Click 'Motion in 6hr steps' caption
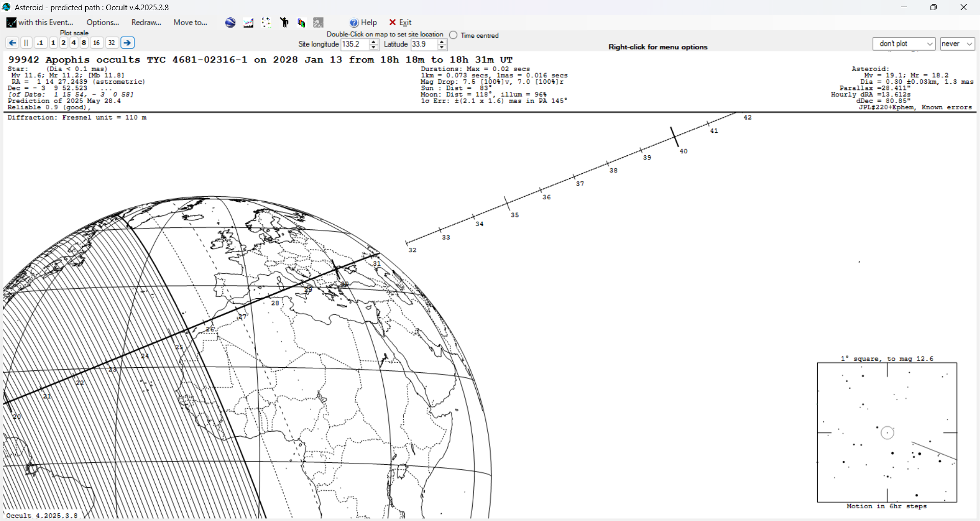980x521 pixels. [887, 506]
